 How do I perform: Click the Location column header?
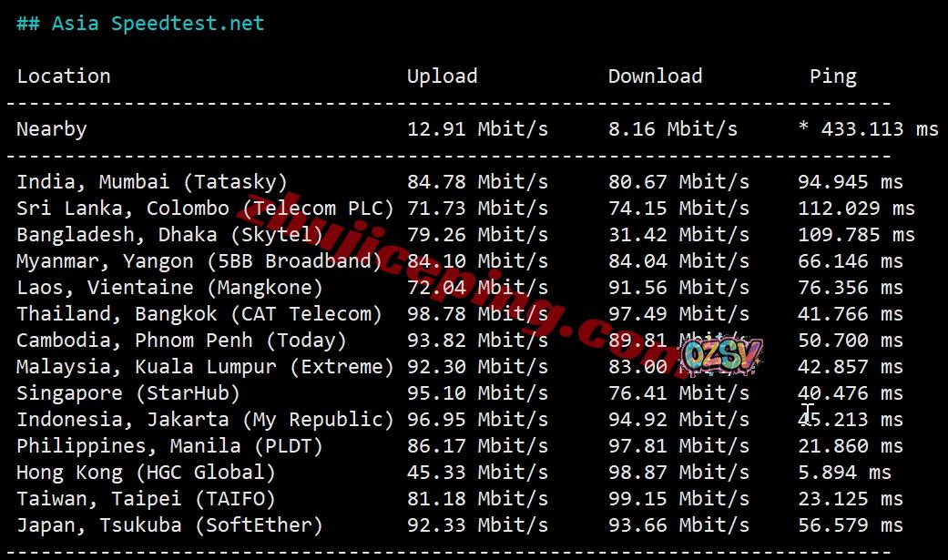[x=64, y=76]
